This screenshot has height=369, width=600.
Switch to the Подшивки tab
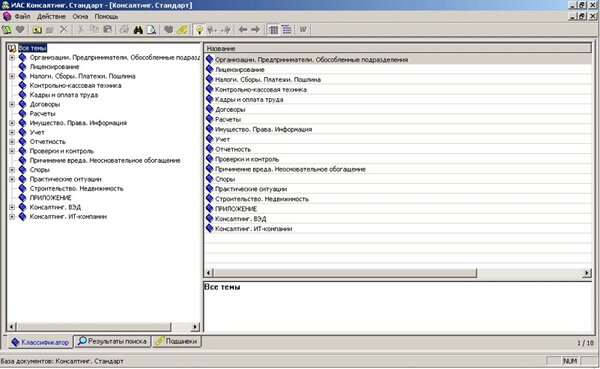tap(176, 341)
